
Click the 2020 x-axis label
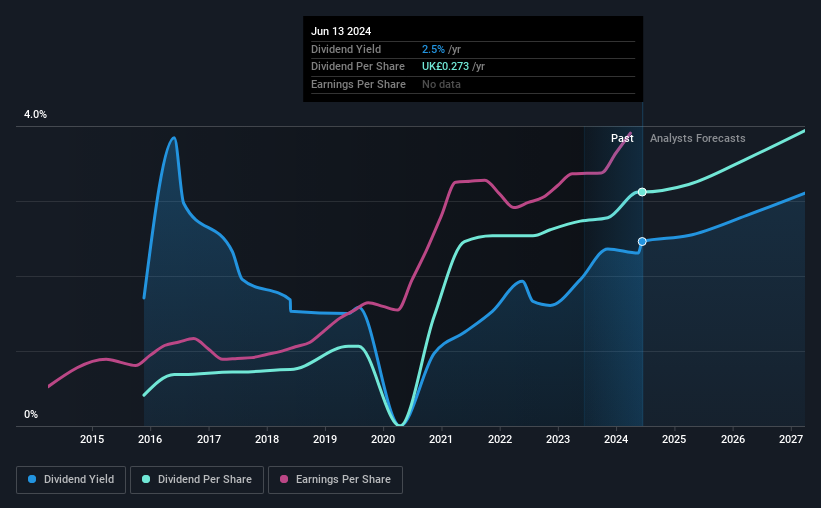[x=383, y=439]
